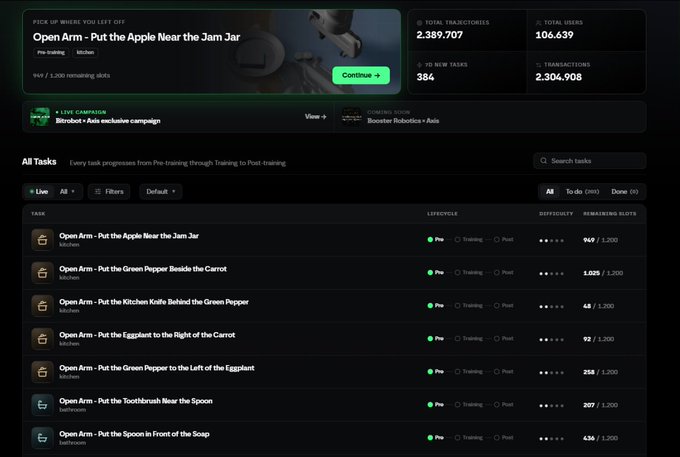680x457 pixels.
Task: Click the kitchen tag on featured task
Action: [85, 52]
